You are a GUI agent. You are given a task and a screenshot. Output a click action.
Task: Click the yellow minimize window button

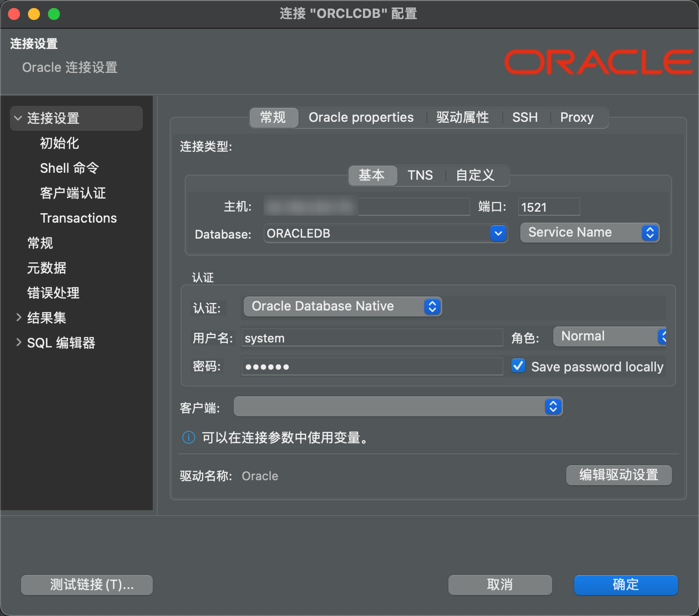coord(34,14)
